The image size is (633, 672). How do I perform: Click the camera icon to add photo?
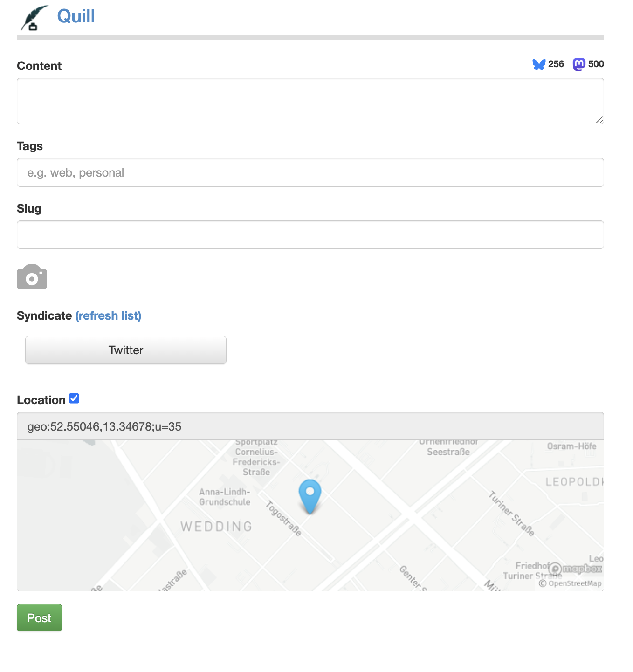pos(32,277)
